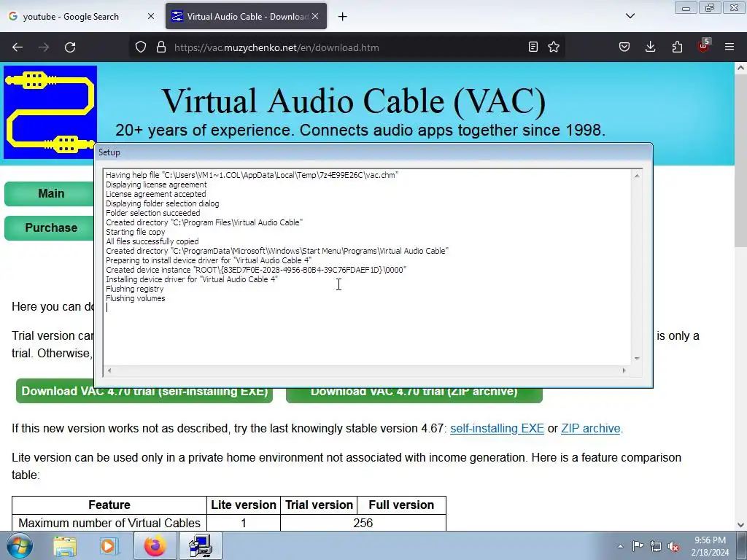Open the tracking protection shield icon

click(x=141, y=47)
